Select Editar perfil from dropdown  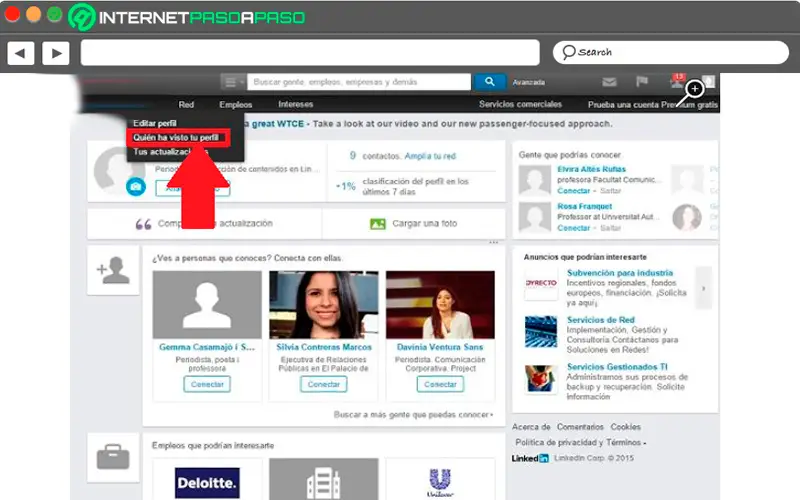pyautogui.click(x=155, y=123)
